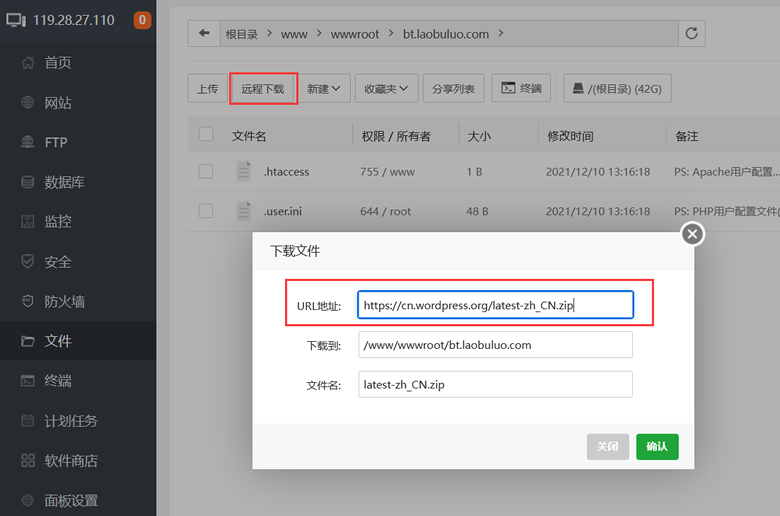Sort by 大小 size column header
This screenshot has width=780, height=516.
point(479,136)
